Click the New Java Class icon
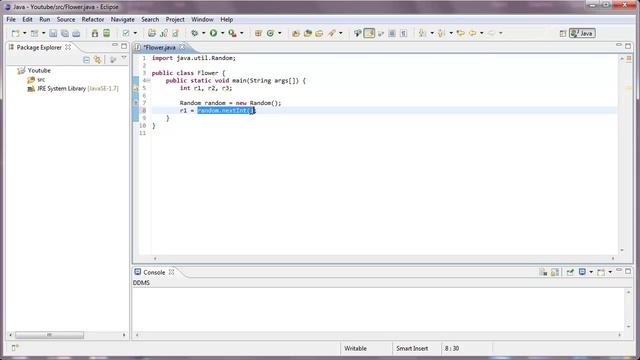This screenshot has width=640, height=360. 270,33
